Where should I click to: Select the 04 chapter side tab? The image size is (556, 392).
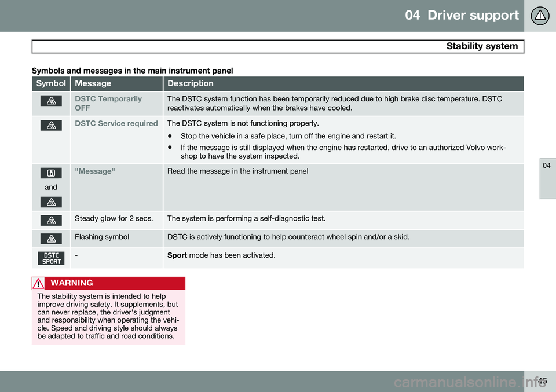pyautogui.click(x=547, y=179)
